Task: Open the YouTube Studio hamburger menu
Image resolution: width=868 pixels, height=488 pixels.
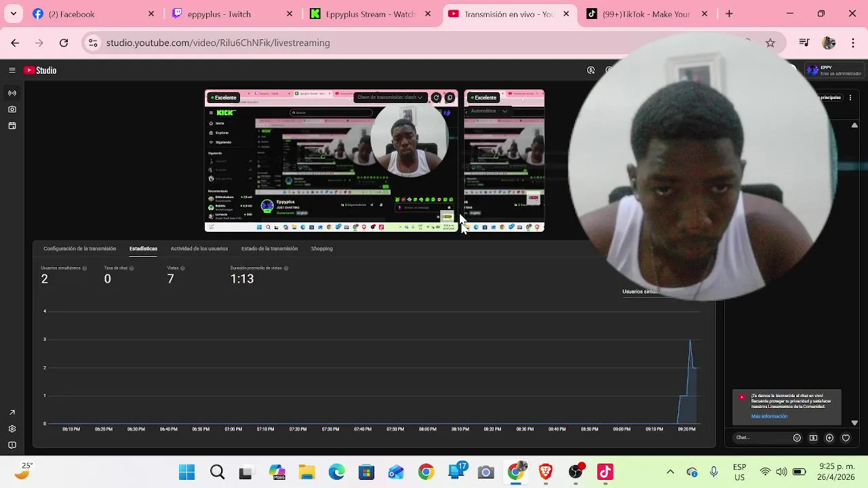Action: [x=12, y=70]
